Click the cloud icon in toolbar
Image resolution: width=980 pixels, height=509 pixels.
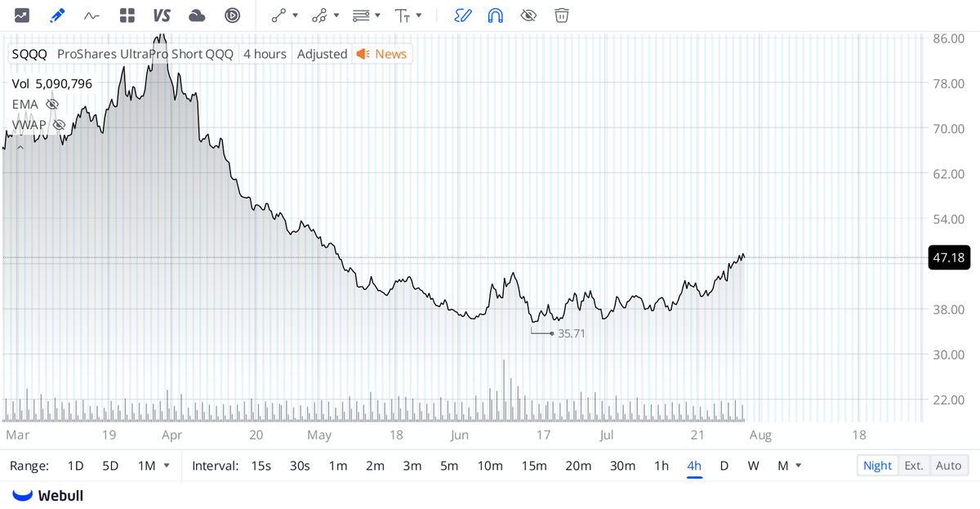coord(197,15)
